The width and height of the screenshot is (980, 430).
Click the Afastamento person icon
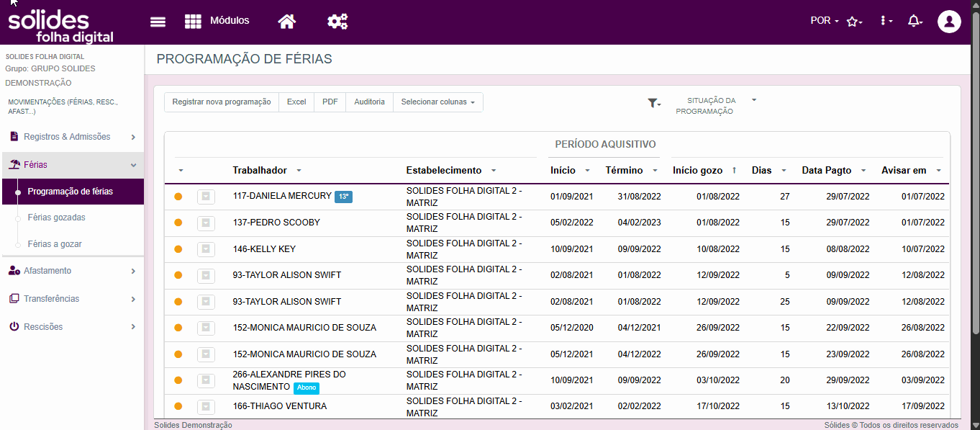coord(14,271)
